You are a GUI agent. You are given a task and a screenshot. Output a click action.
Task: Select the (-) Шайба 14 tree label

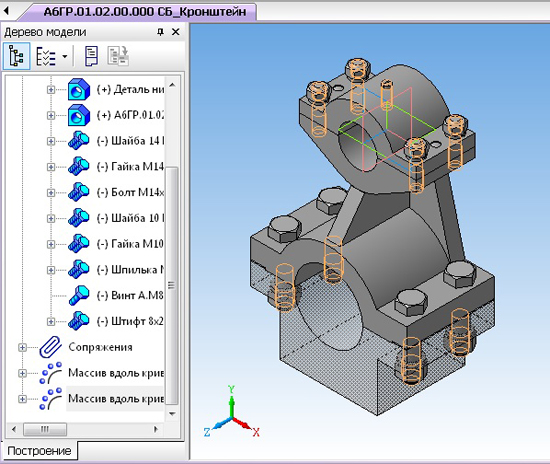click(x=130, y=141)
